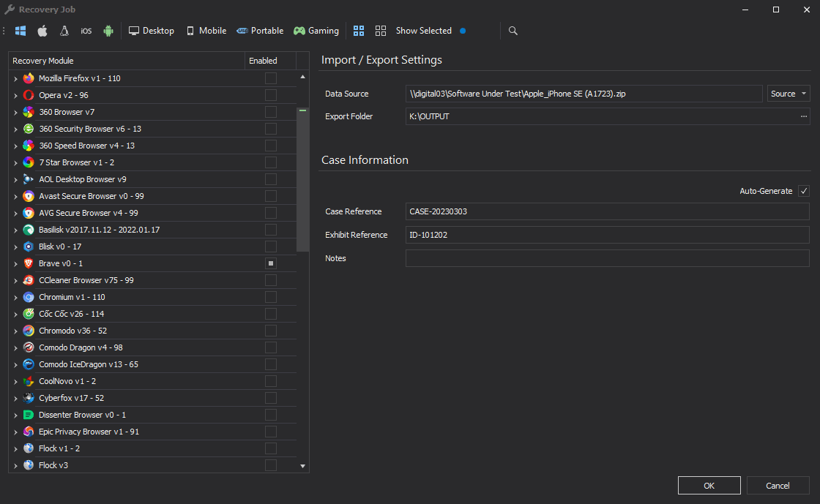The image size is (820, 504).
Task: Click the Comodo Dragon icon
Action: (29, 347)
